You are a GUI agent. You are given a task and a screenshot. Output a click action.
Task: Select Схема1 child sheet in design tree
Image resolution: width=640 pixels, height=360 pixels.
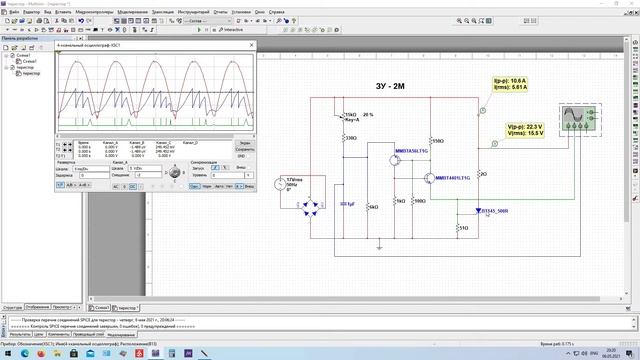(29, 61)
